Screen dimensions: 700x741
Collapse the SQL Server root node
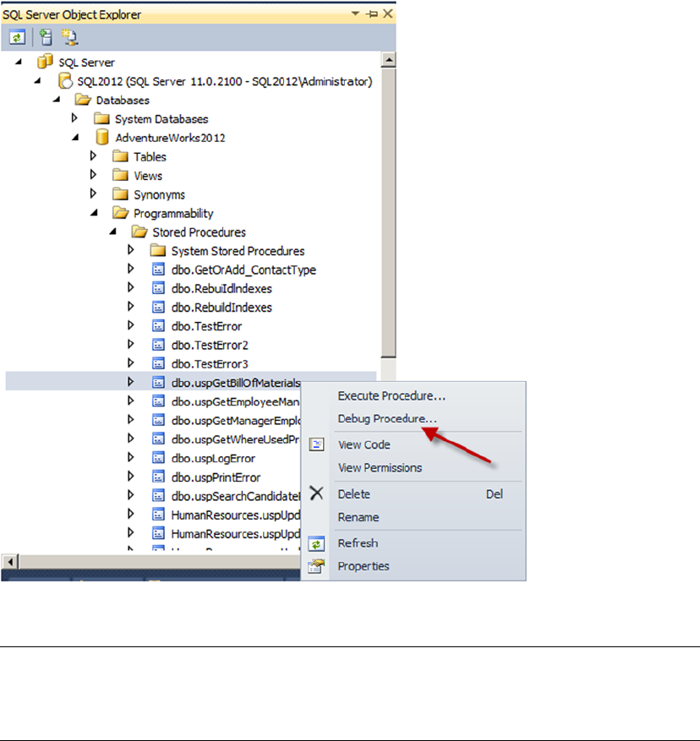[x=19, y=62]
